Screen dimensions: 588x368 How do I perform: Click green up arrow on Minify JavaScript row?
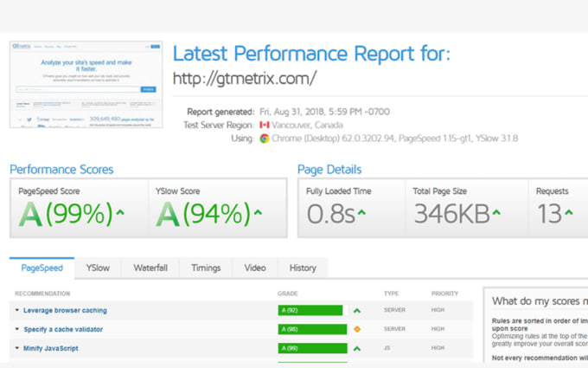(357, 348)
